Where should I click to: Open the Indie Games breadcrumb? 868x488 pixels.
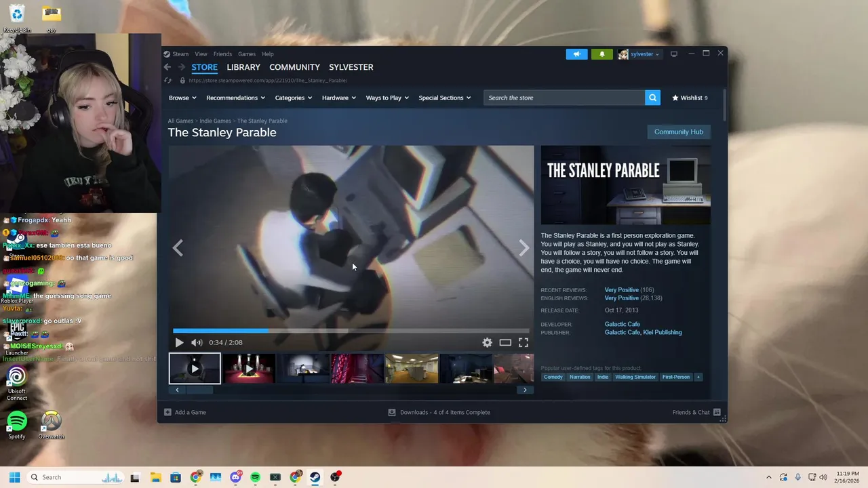pos(215,121)
